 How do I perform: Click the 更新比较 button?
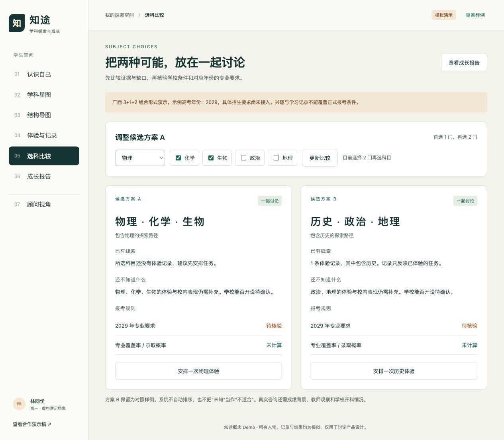click(x=320, y=158)
